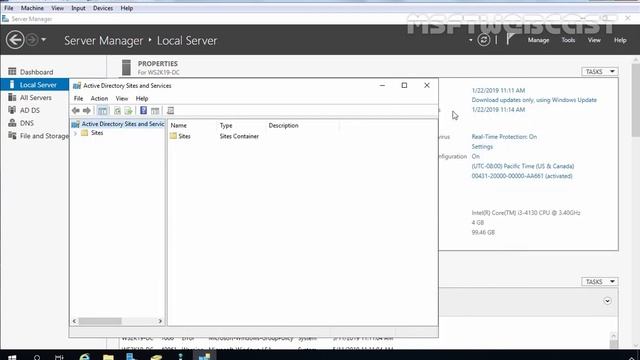Toggle show/hide console tree button
This screenshot has height=360, width=640.
click(102, 111)
